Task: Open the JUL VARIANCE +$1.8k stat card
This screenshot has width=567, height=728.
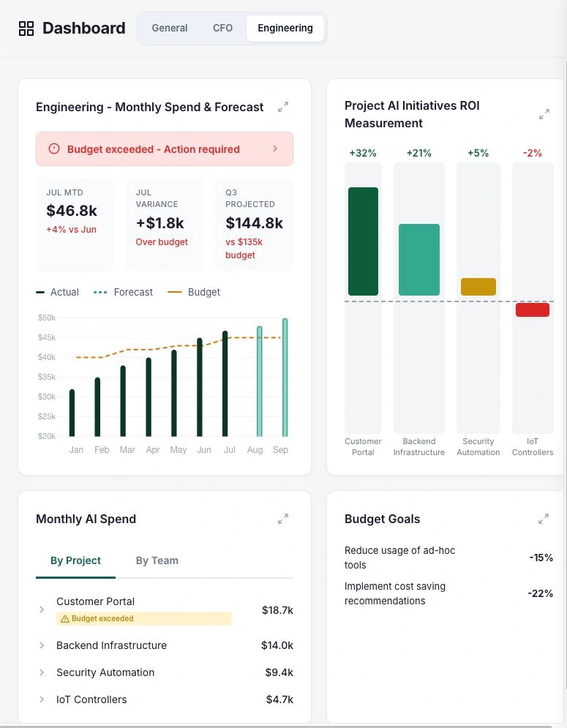Action: (x=165, y=224)
